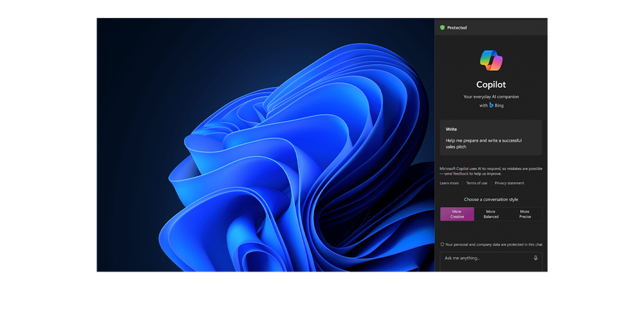
Task: Click the Write heading in suggestion card
Action: point(452,129)
